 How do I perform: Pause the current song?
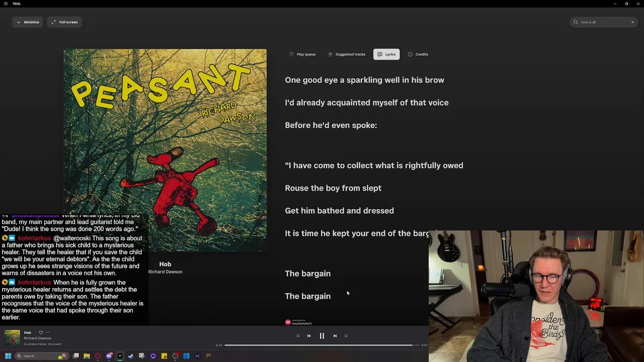click(x=322, y=336)
